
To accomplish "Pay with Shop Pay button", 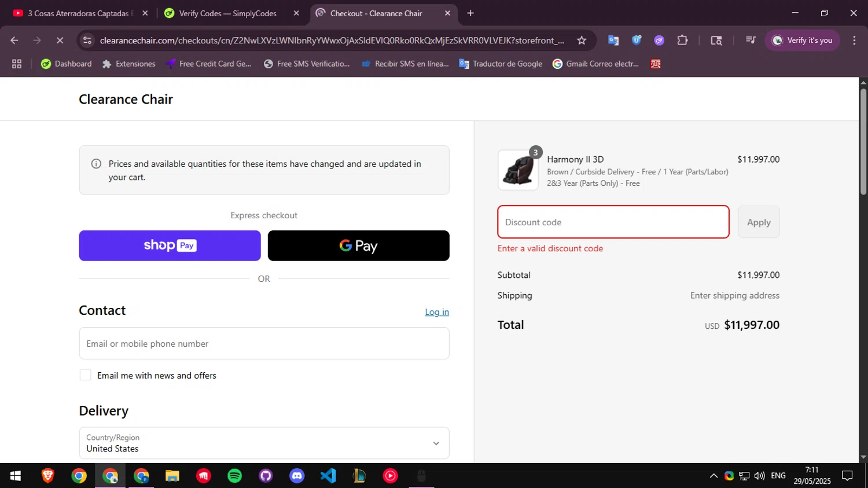I will coord(170,245).
